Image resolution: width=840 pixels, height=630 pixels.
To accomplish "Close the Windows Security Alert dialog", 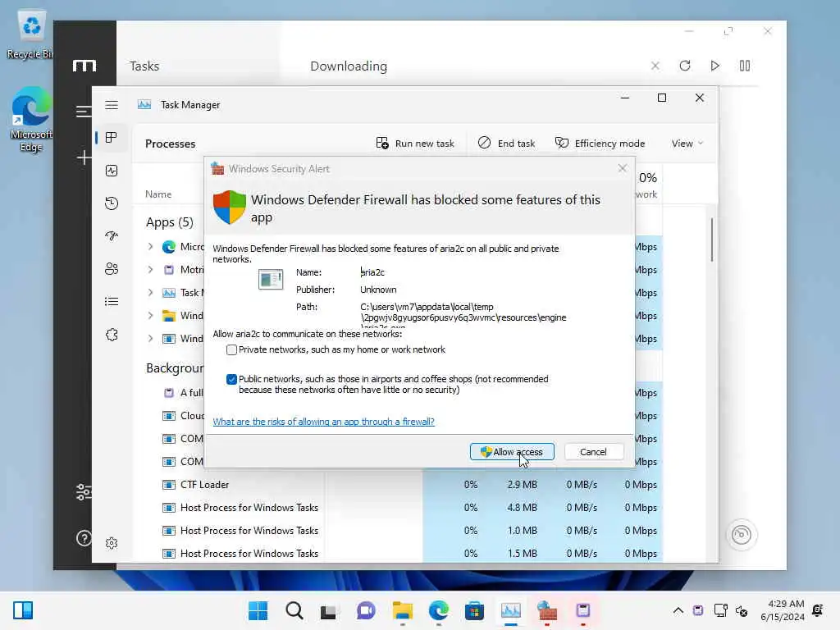I will click(x=622, y=168).
